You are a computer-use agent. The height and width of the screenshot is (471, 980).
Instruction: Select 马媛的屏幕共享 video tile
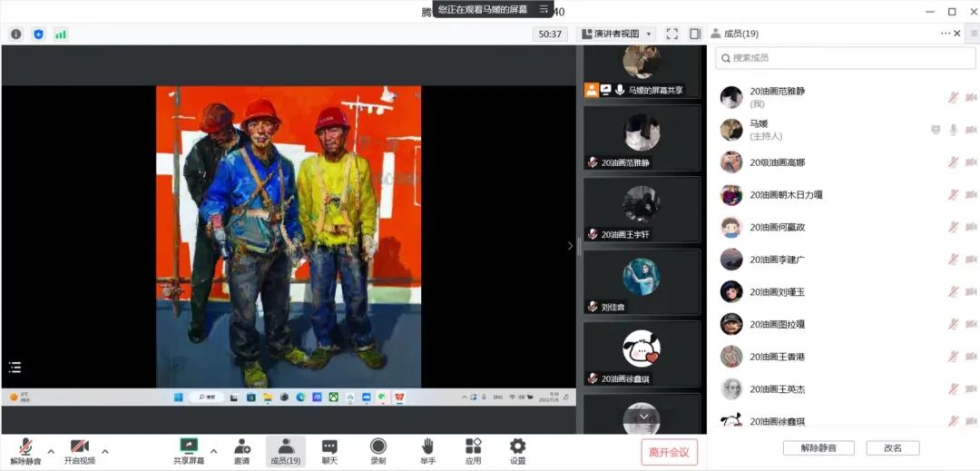pos(642,71)
